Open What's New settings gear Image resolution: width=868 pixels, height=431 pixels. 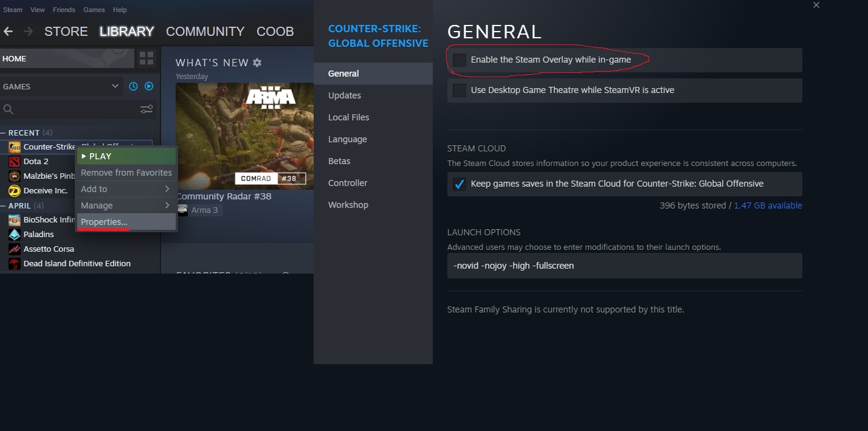pyautogui.click(x=257, y=63)
